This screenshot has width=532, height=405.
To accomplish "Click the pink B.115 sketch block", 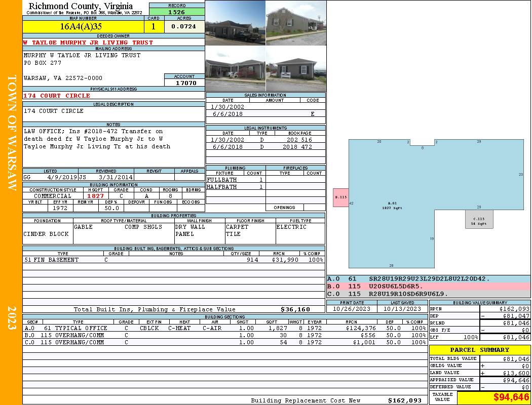I will 340,197.
